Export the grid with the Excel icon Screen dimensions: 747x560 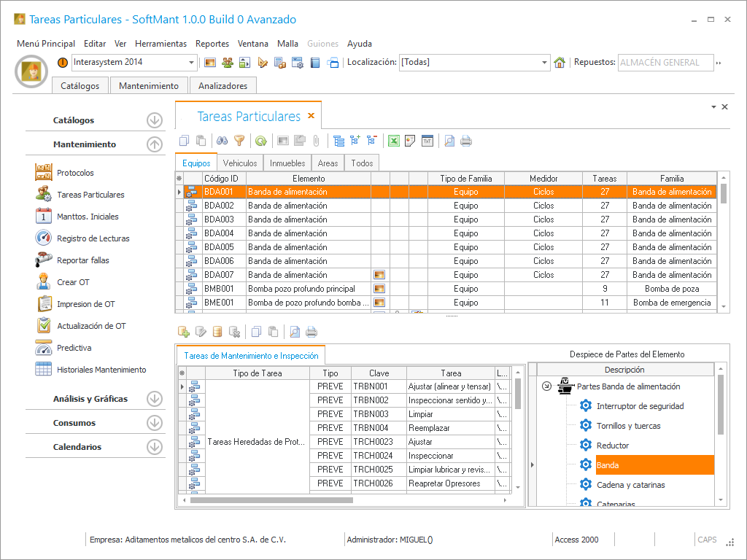point(393,141)
